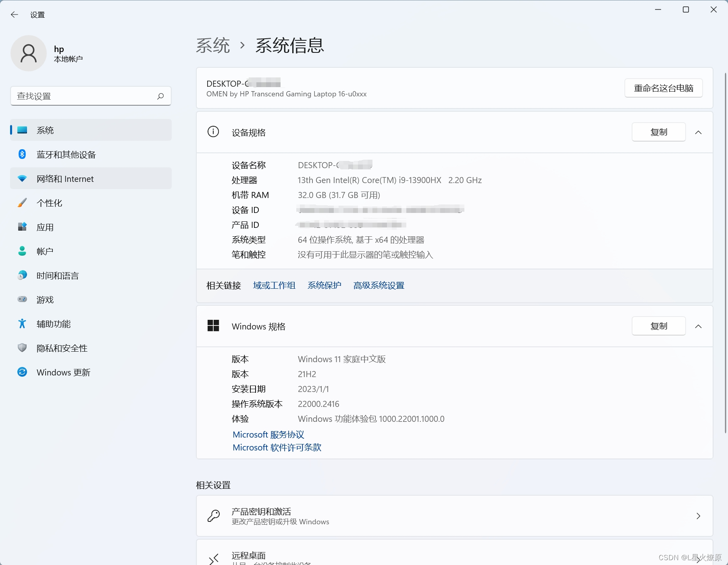
Task: Open 游戏 settings
Action: (91, 300)
